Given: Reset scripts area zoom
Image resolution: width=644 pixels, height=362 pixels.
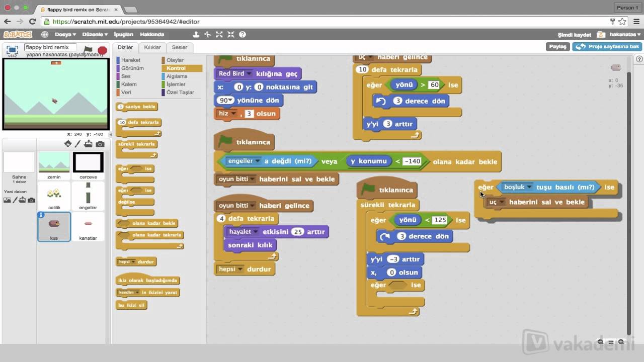Looking at the screenshot, I should [x=611, y=342].
